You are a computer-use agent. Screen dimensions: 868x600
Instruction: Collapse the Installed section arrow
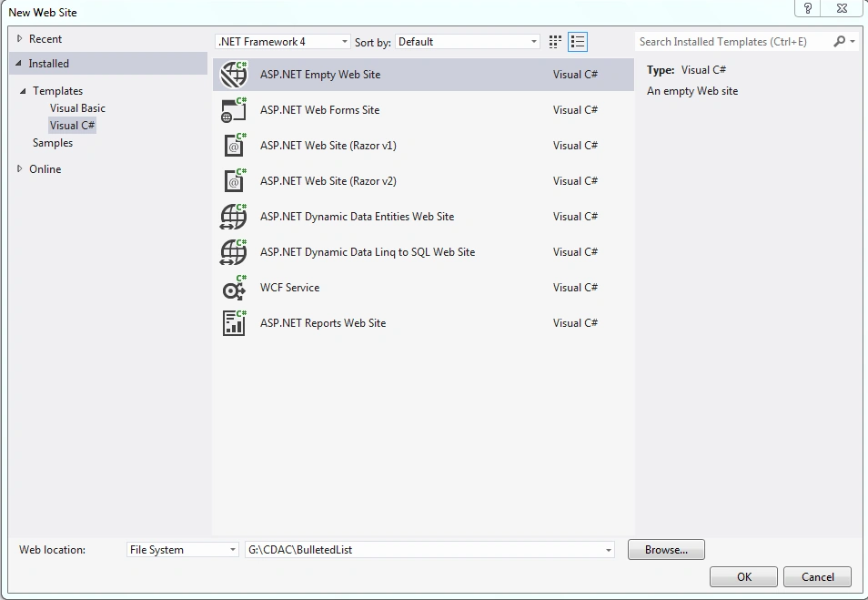(x=18, y=63)
